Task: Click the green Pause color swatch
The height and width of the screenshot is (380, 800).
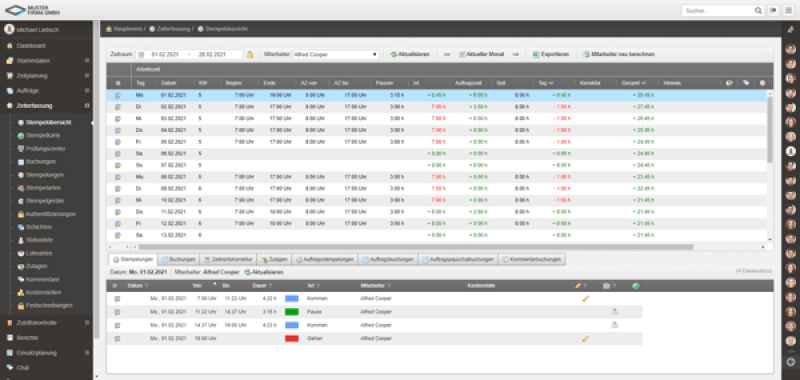Action: 292,312
